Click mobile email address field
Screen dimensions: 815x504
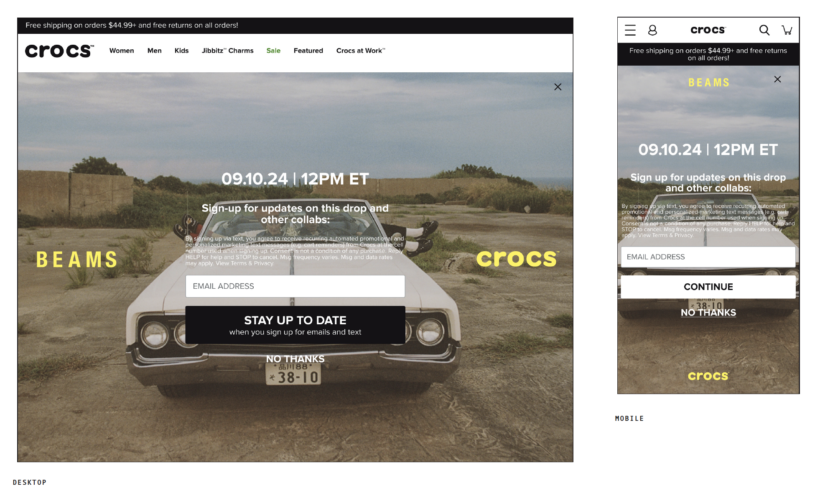[708, 257]
